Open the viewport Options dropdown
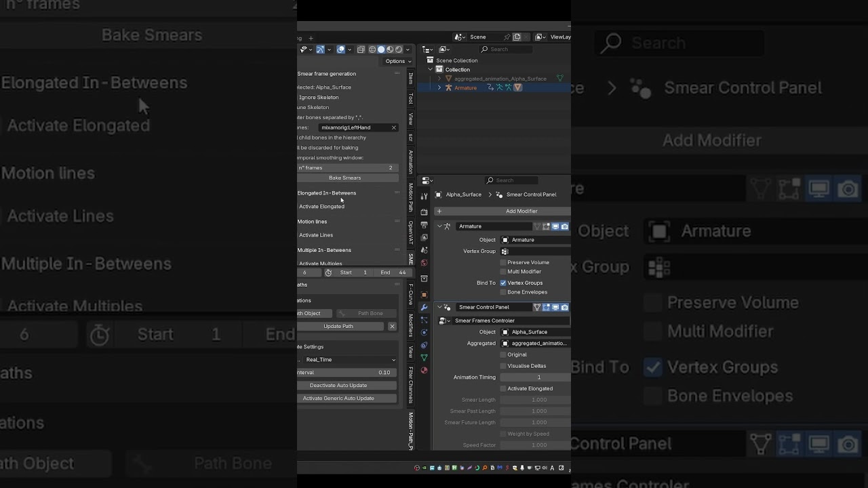 point(397,61)
